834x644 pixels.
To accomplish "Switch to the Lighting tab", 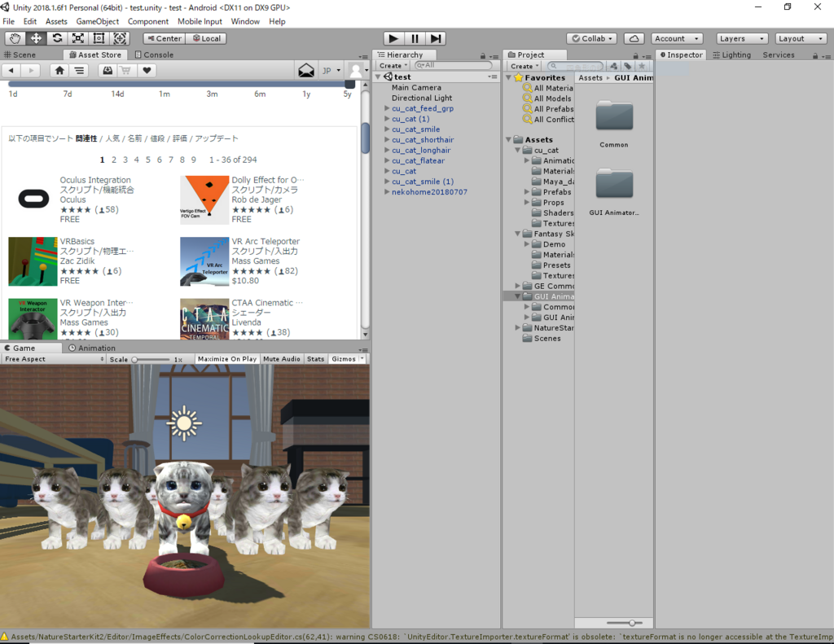I will (732, 55).
